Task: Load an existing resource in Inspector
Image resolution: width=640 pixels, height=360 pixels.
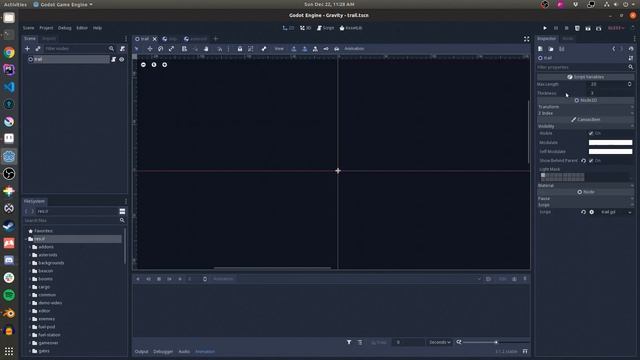Action: click(551, 49)
